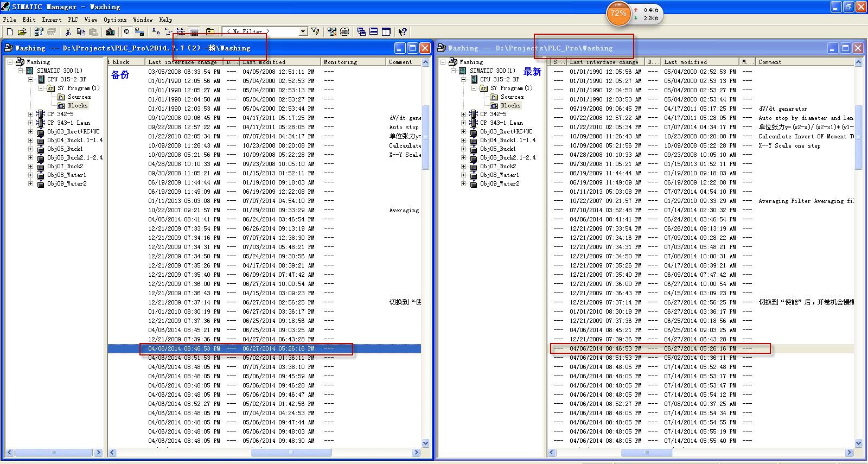Screen dimensions: 868x464
Task: Open the Window menu
Action: [143, 20]
